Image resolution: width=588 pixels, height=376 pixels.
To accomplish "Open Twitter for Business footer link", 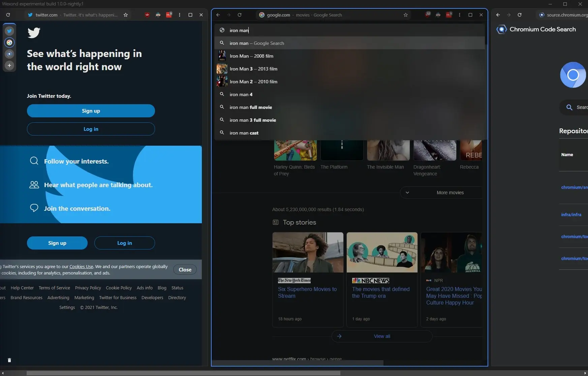I will [118, 297].
